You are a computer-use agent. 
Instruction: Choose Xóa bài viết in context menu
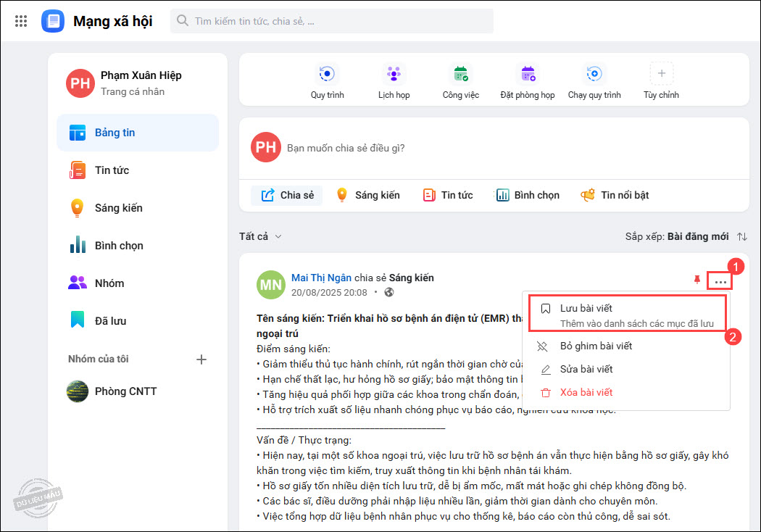click(x=586, y=392)
